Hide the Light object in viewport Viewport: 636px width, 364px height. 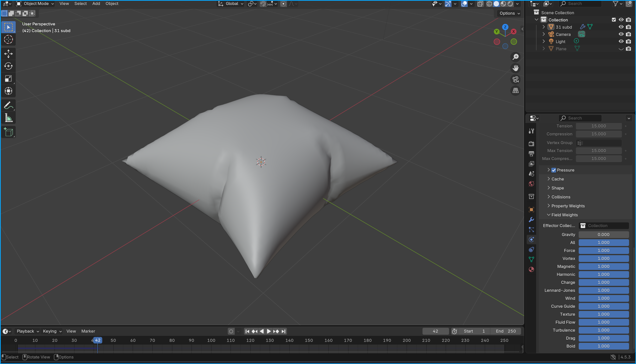click(621, 42)
